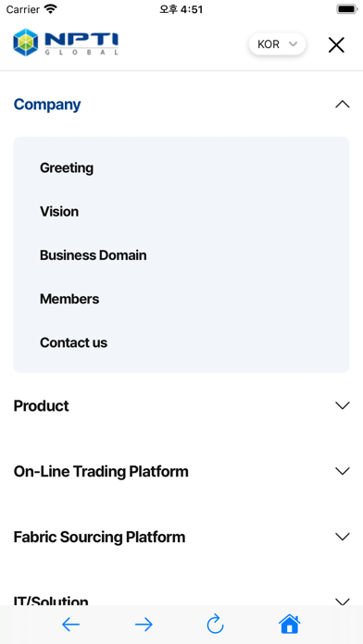
Task: Expand the IT/Solution chevron
Action: (x=342, y=601)
